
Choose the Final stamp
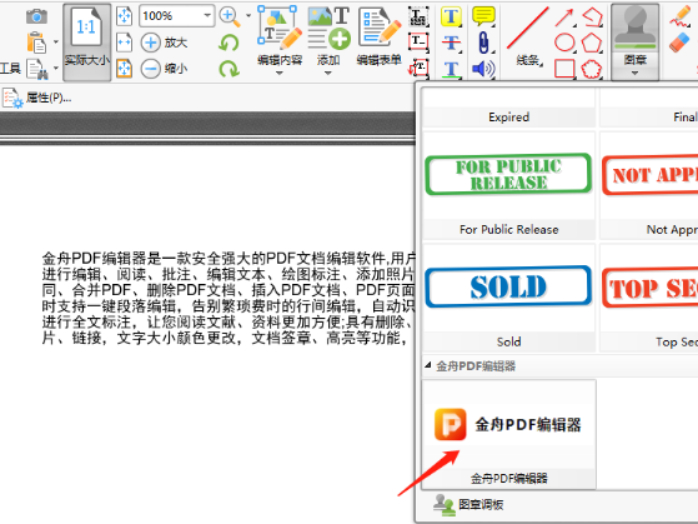(x=649, y=108)
